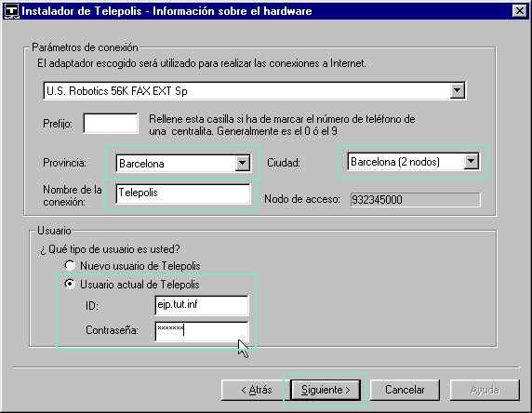Click the 'Nodo de acceso:' label
Image resolution: width=532 pixels, height=413 pixels.
point(302,199)
